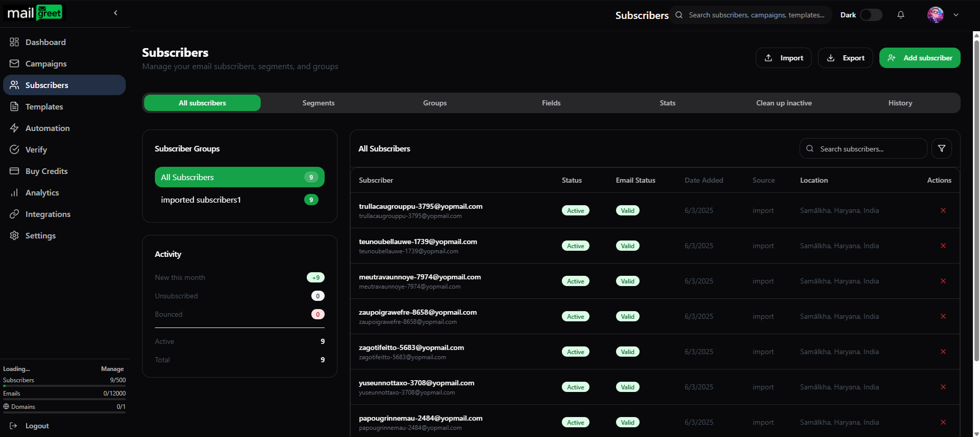The image size is (980, 437).
Task: Click the Templates document icon
Action: click(x=14, y=106)
